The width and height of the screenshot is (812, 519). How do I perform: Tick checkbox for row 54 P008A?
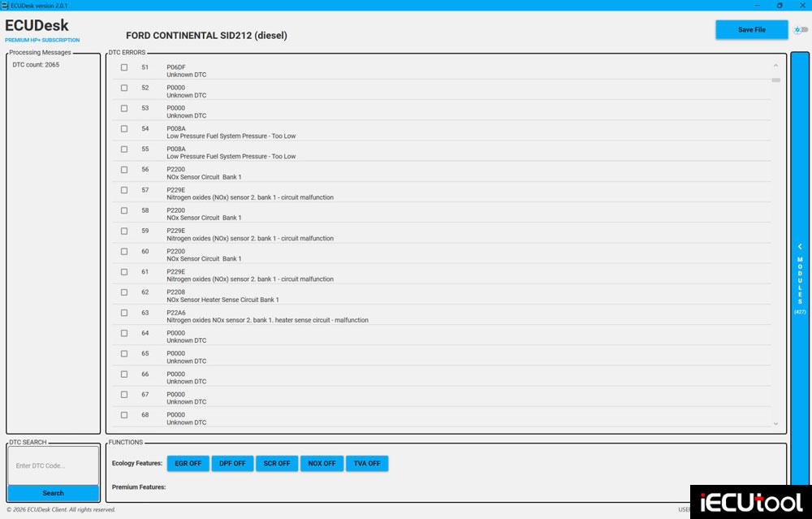[x=124, y=128]
